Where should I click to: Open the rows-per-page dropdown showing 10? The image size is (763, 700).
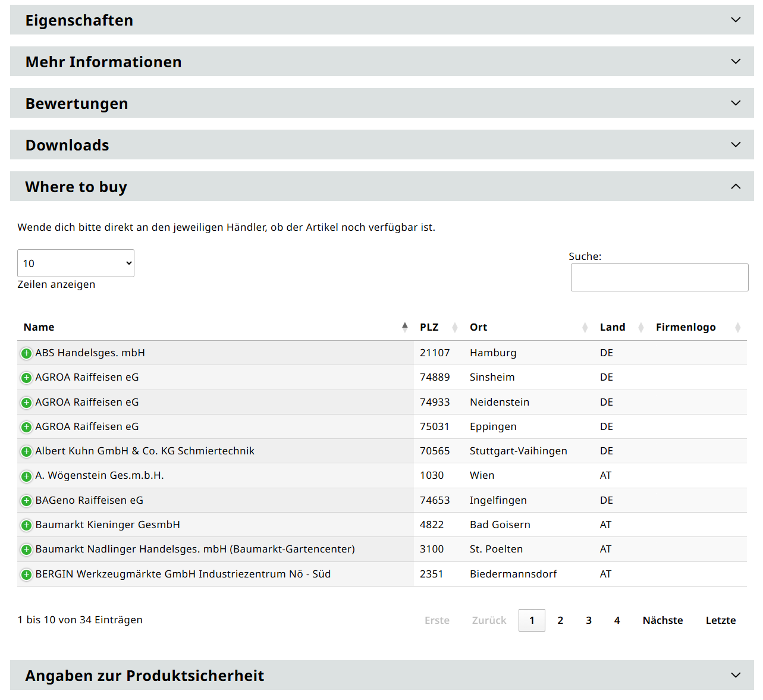coord(76,263)
